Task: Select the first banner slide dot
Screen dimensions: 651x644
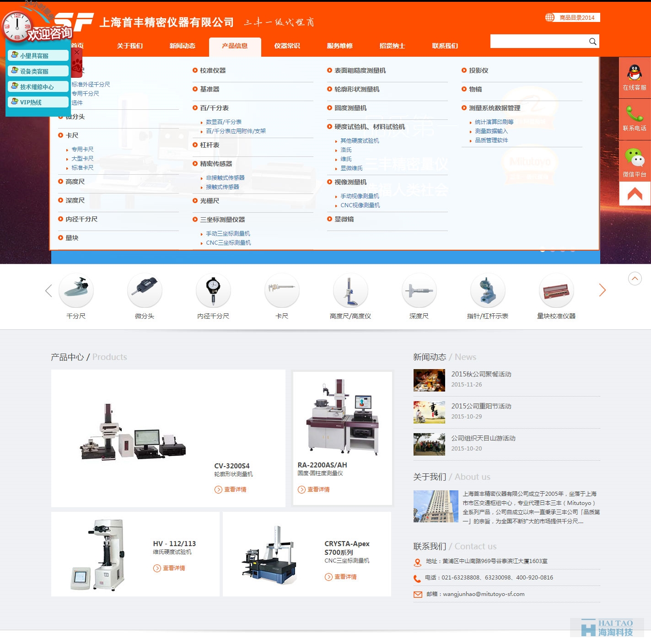Action: coord(543,250)
